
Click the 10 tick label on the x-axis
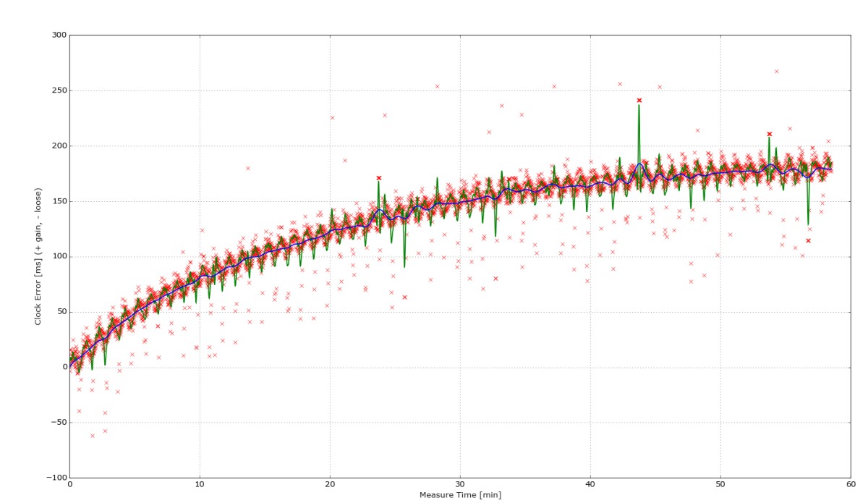[200, 485]
